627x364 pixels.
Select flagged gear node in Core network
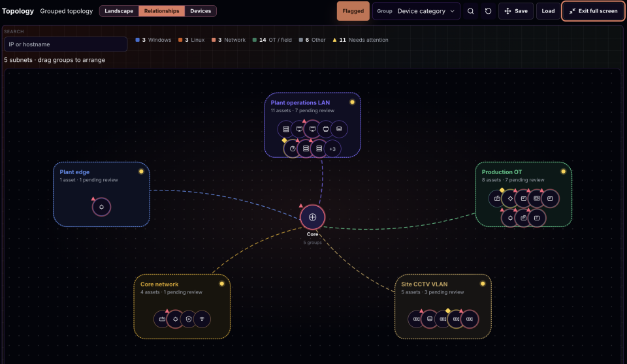coord(175,319)
